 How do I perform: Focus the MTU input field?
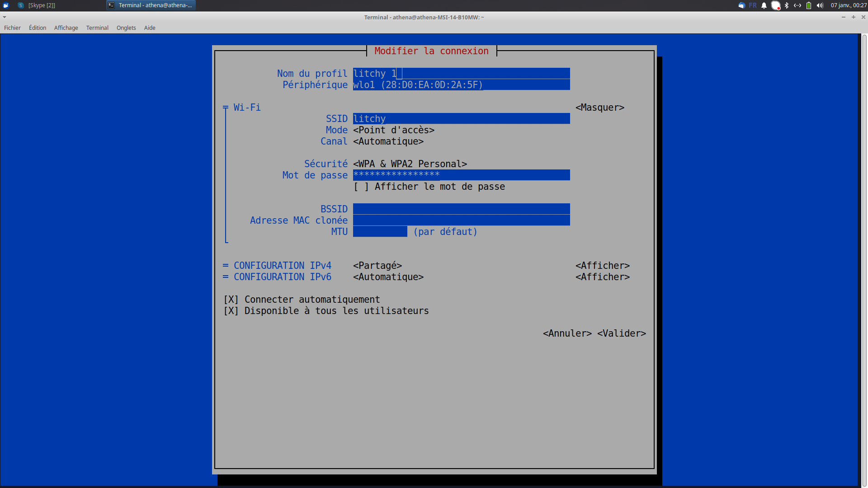point(380,231)
